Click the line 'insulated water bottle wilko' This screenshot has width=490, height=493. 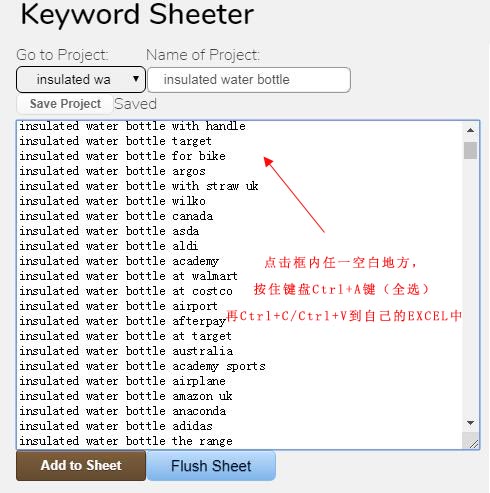(x=112, y=201)
